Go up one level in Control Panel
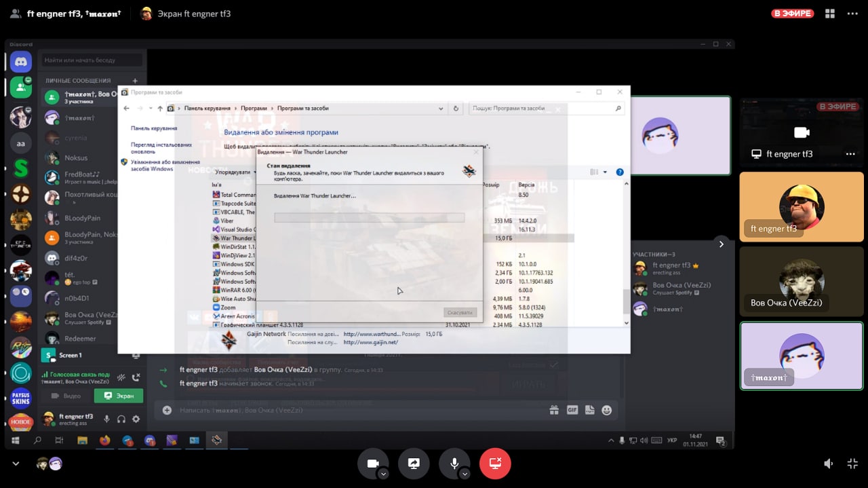Screen dimensions: 868x488 [x=160, y=108]
